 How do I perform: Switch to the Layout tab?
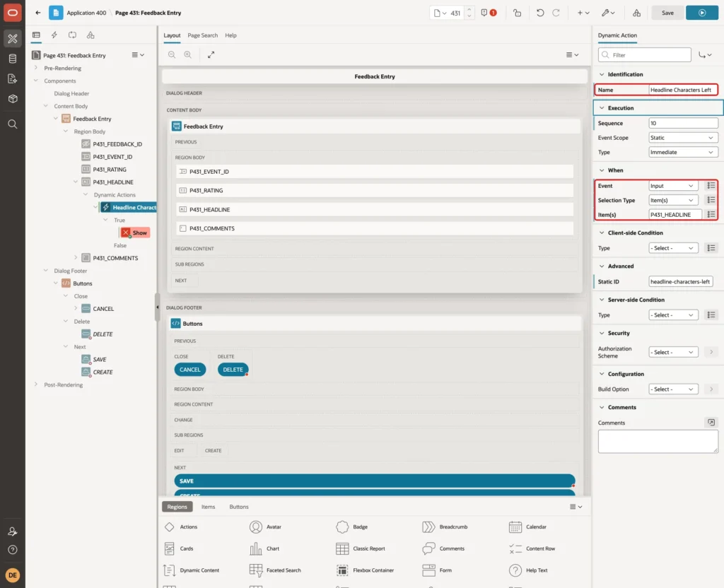(172, 35)
